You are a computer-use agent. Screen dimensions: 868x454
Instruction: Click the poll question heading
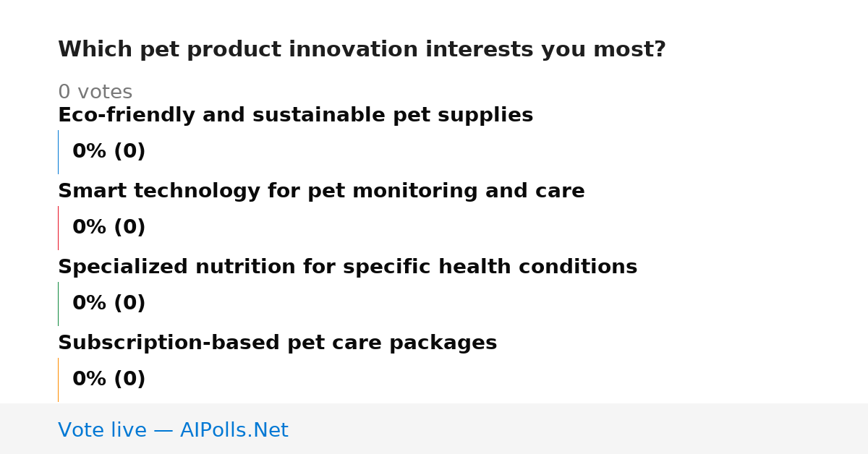click(x=362, y=50)
